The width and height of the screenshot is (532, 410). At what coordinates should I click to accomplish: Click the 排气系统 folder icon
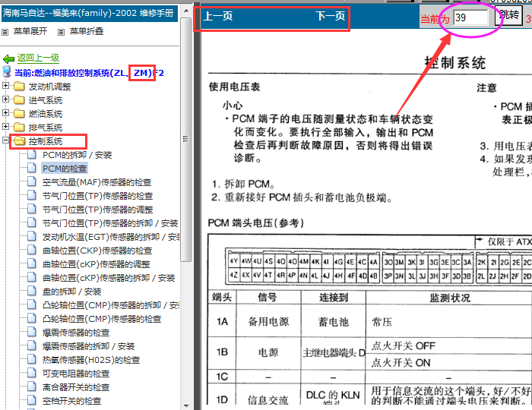(x=19, y=128)
